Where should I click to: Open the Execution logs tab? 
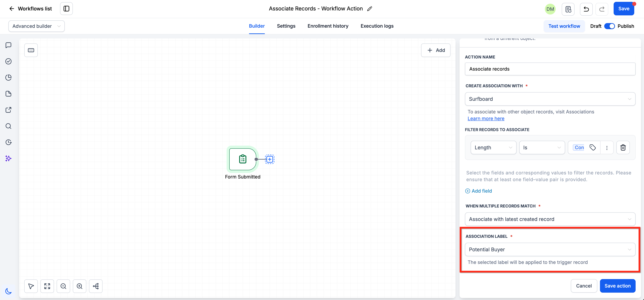pos(377,26)
